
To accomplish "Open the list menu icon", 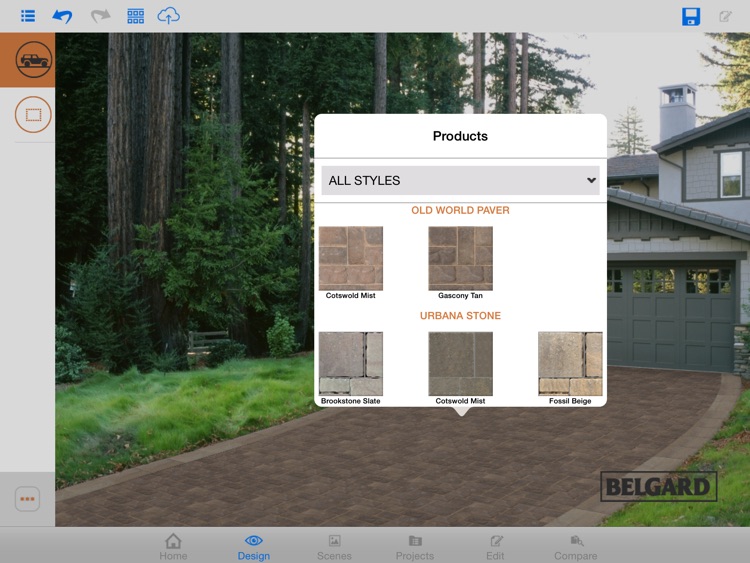I will (28, 16).
